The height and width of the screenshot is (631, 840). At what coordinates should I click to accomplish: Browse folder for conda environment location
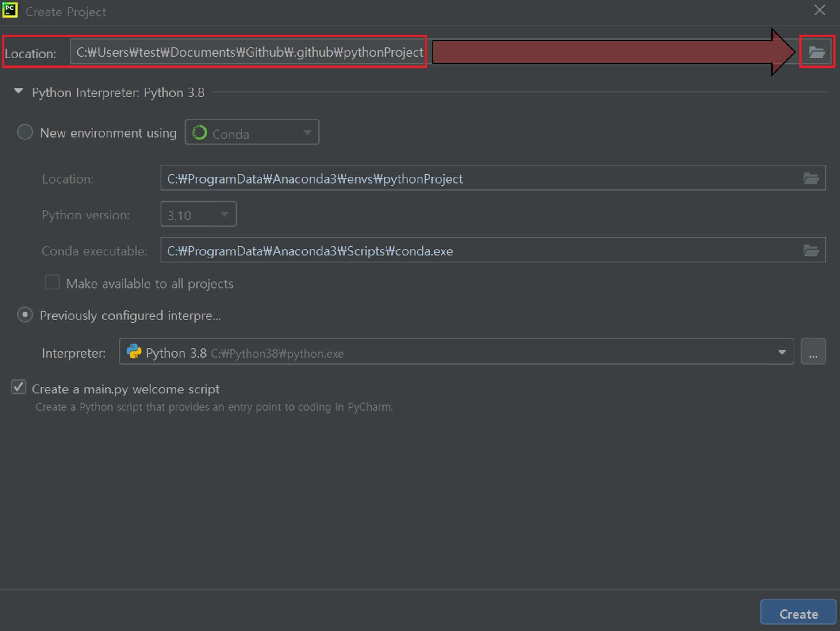811,178
